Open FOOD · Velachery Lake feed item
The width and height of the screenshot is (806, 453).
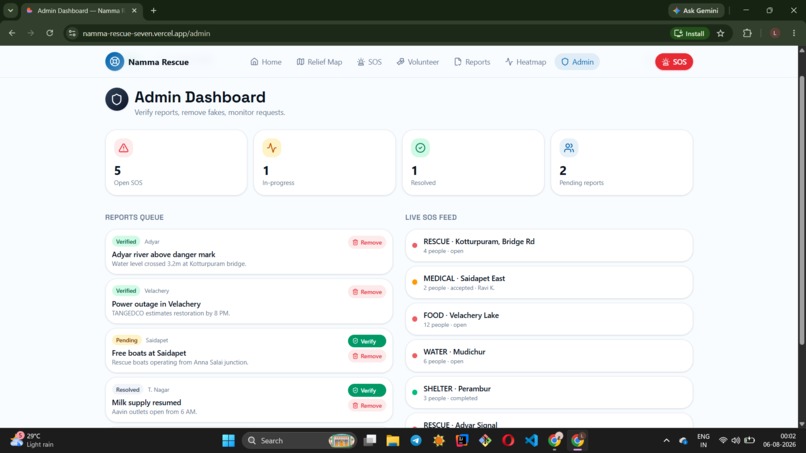click(x=548, y=319)
